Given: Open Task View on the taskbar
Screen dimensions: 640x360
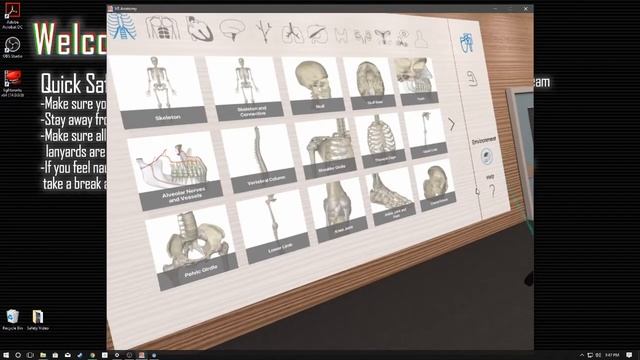Looking at the screenshot, I should [30, 355].
